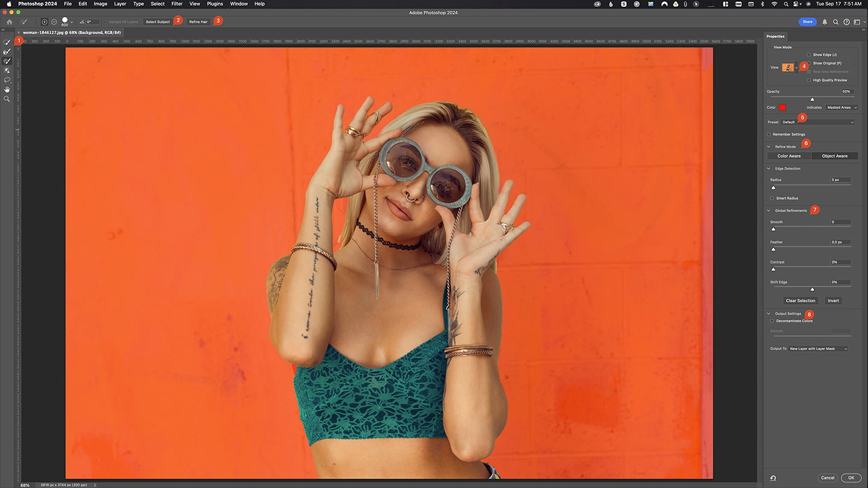Click the Radius slider handle
This screenshot has height=488, width=868.
click(x=773, y=187)
